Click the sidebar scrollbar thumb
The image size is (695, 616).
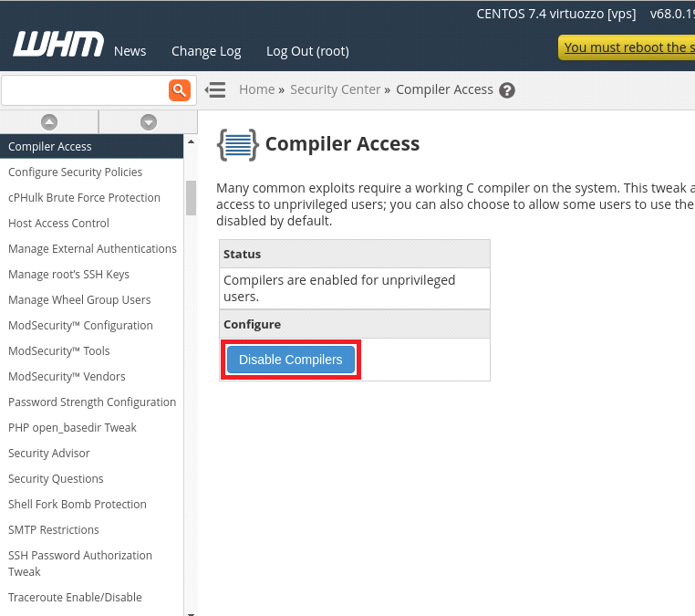[x=191, y=198]
